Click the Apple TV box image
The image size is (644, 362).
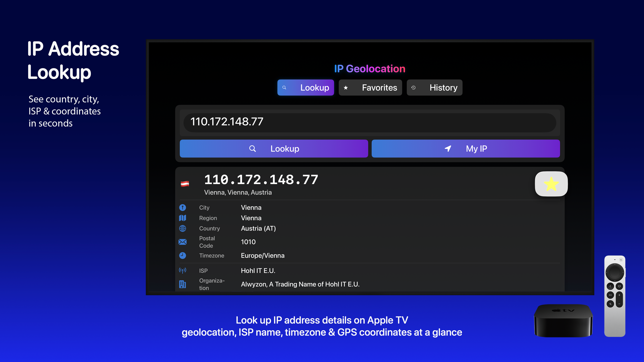pos(563,321)
